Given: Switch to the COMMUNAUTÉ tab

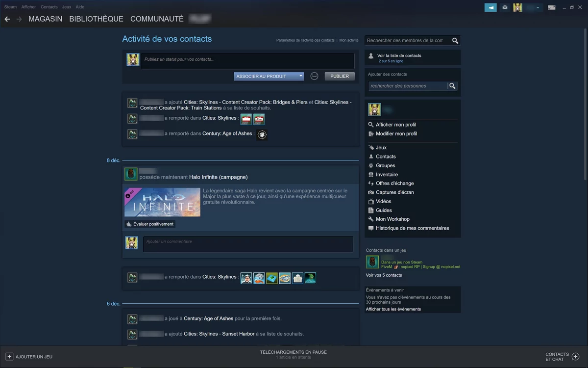Looking at the screenshot, I should (x=157, y=19).
